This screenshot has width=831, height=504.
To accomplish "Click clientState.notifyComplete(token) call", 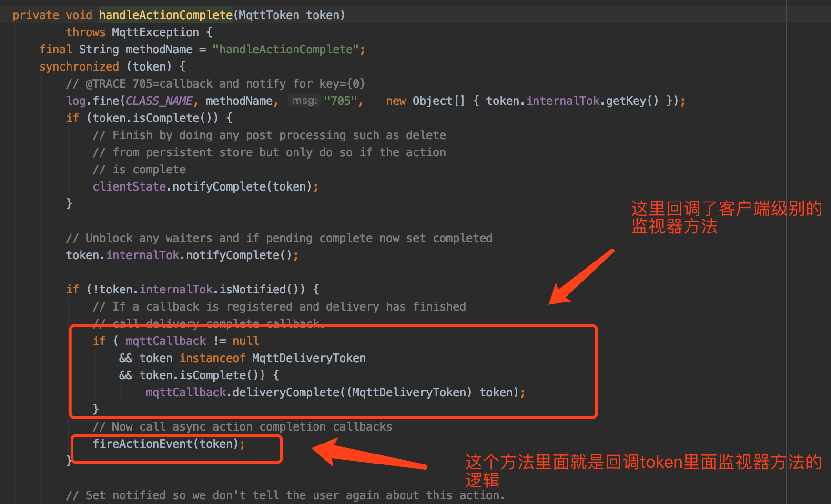I will click(x=204, y=186).
